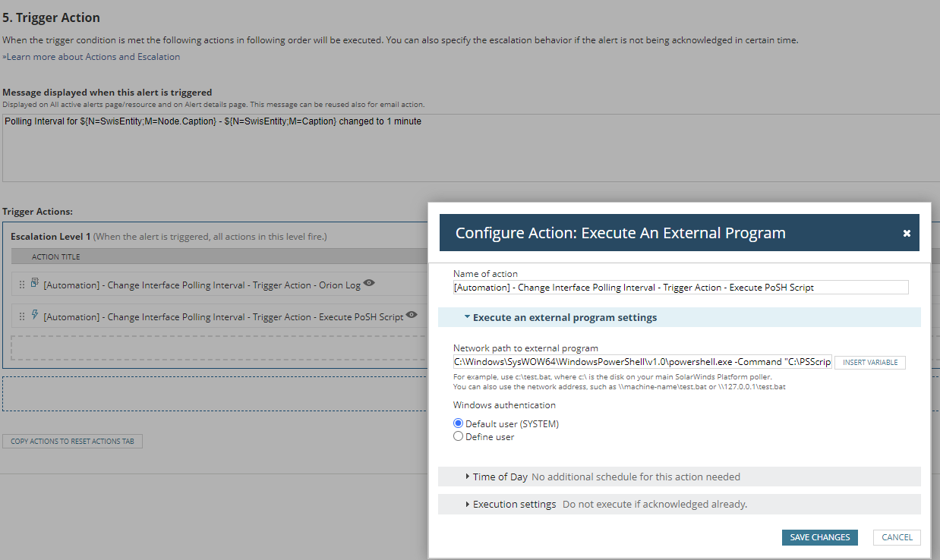This screenshot has width=940, height=560.
Task: Click the Orion Log action document icon
Action: 35,284
